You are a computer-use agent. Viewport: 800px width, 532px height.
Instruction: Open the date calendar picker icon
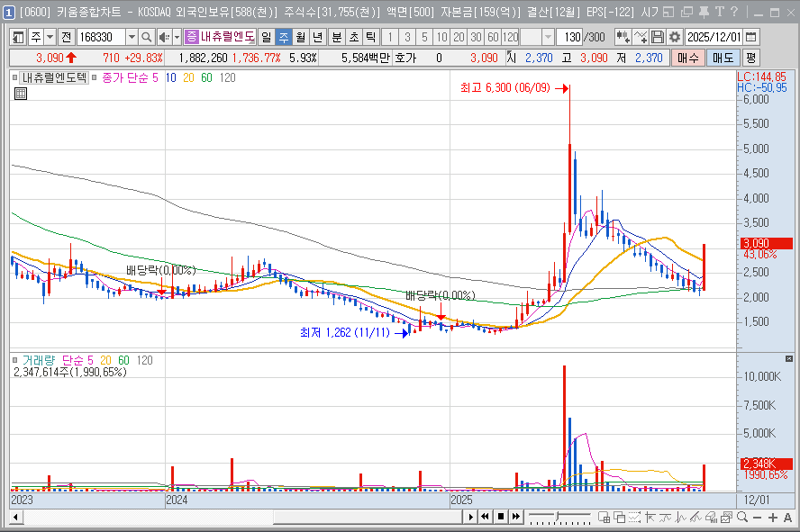tap(750, 37)
